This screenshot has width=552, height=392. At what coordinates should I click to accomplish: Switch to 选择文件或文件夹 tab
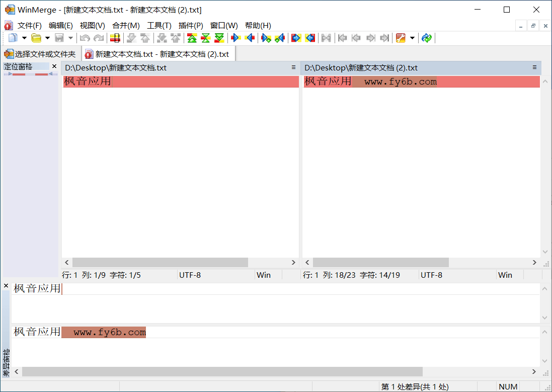[x=40, y=54]
